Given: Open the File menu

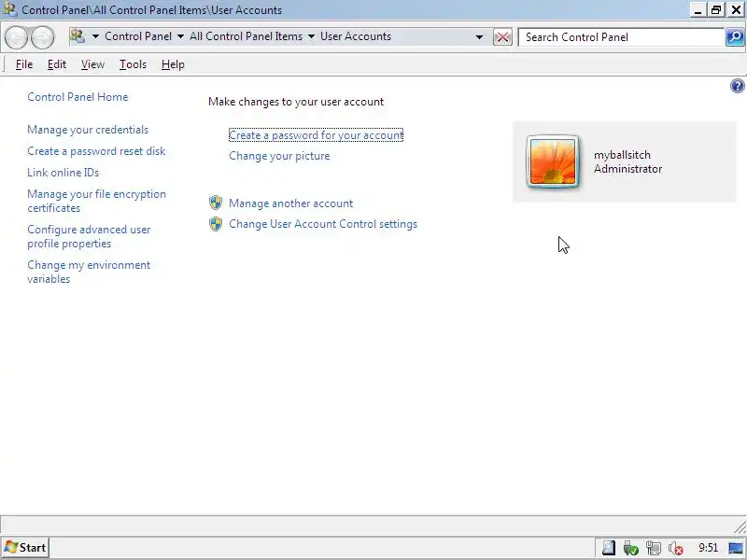Looking at the screenshot, I should tap(24, 64).
